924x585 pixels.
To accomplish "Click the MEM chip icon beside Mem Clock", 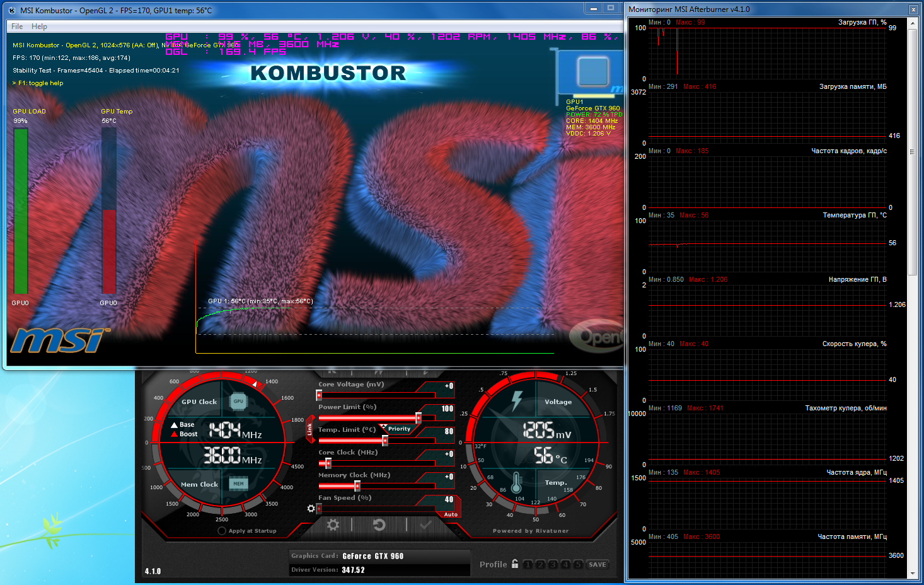I will [x=238, y=484].
